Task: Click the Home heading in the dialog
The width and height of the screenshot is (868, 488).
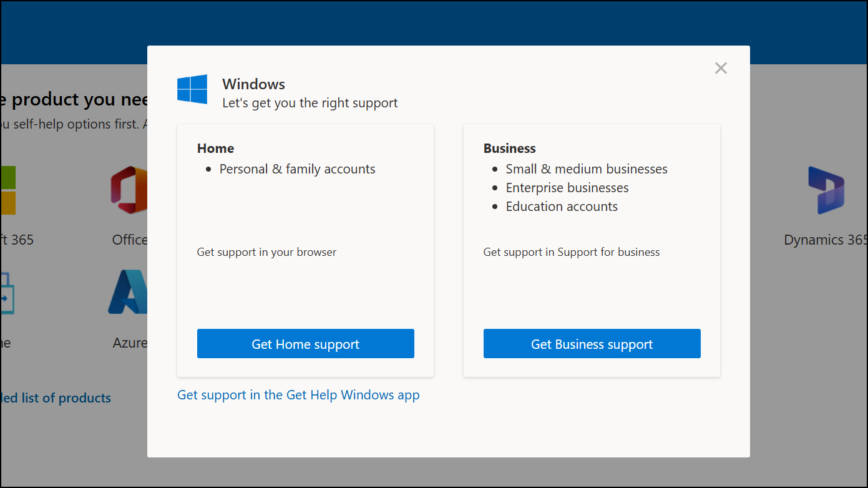Action: pyautogui.click(x=216, y=149)
